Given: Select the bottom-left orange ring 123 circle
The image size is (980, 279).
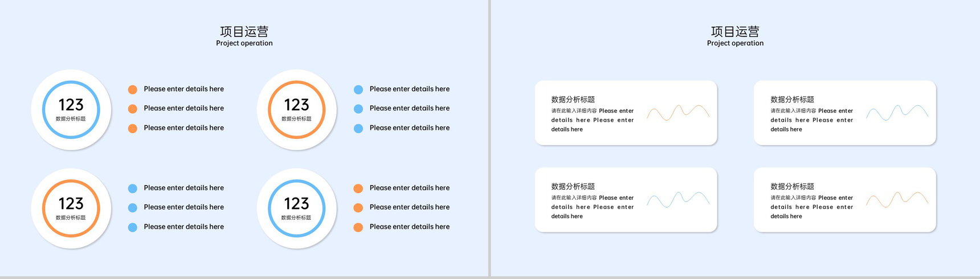Looking at the screenshot, I should click(x=71, y=208).
